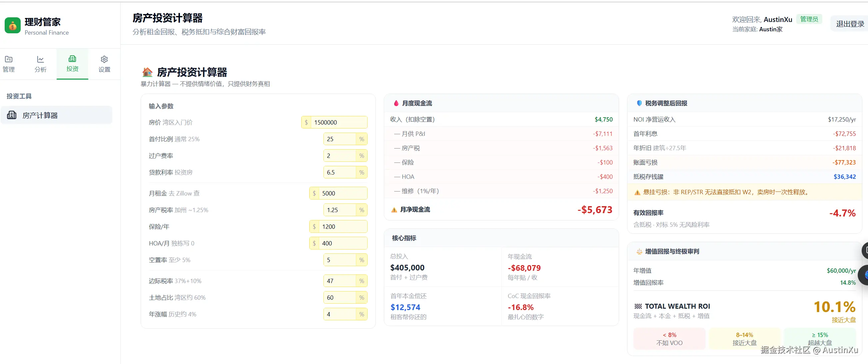This screenshot has width=868, height=364.
Task: Click the ≥ 15% 超越大盘 swatch
Action: coord(819,338)
